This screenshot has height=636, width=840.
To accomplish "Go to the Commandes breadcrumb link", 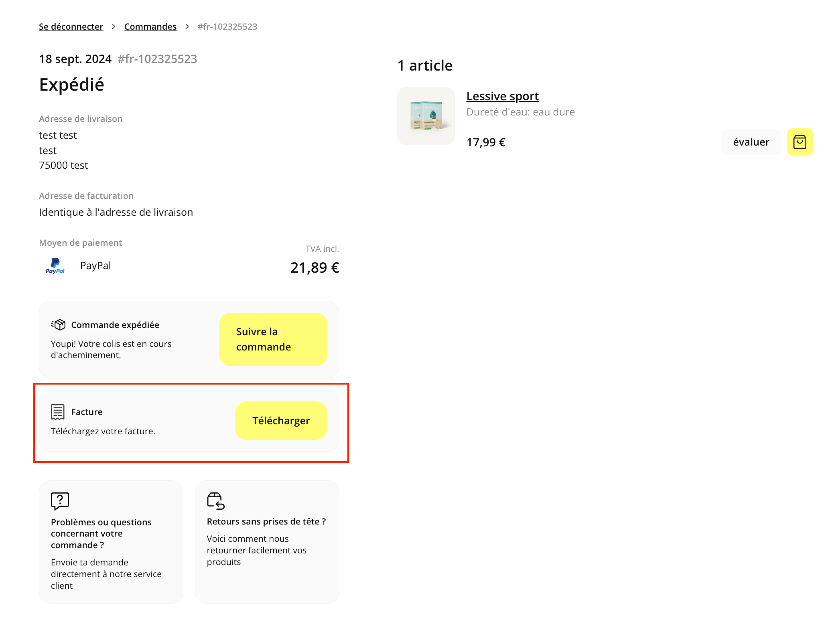I will tap(150, 26).
